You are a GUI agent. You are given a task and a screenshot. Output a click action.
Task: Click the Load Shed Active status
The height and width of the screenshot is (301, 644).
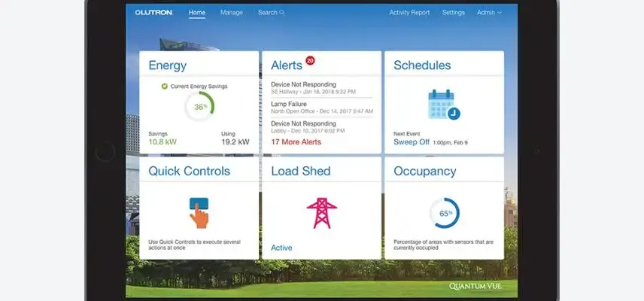[x=281, y=248]
